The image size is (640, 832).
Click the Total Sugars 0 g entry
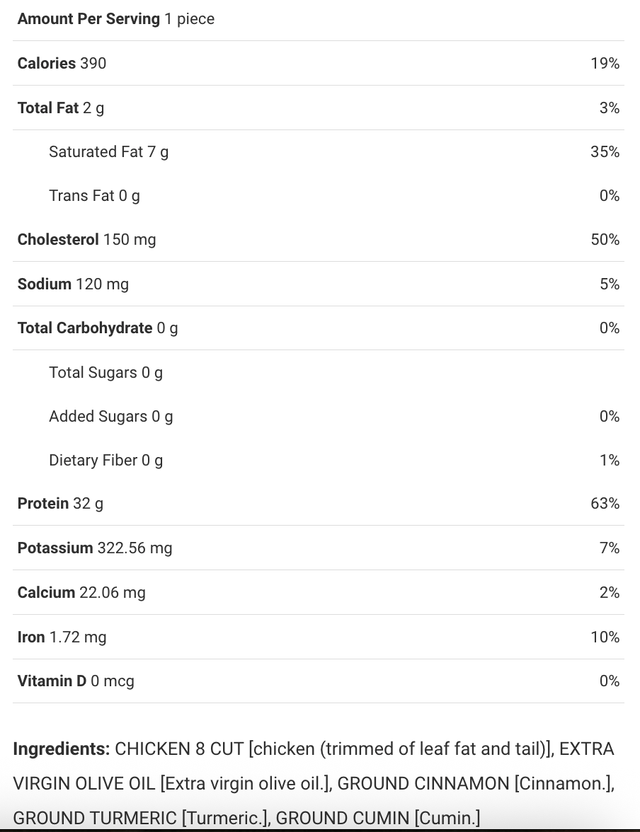point(106,372)
